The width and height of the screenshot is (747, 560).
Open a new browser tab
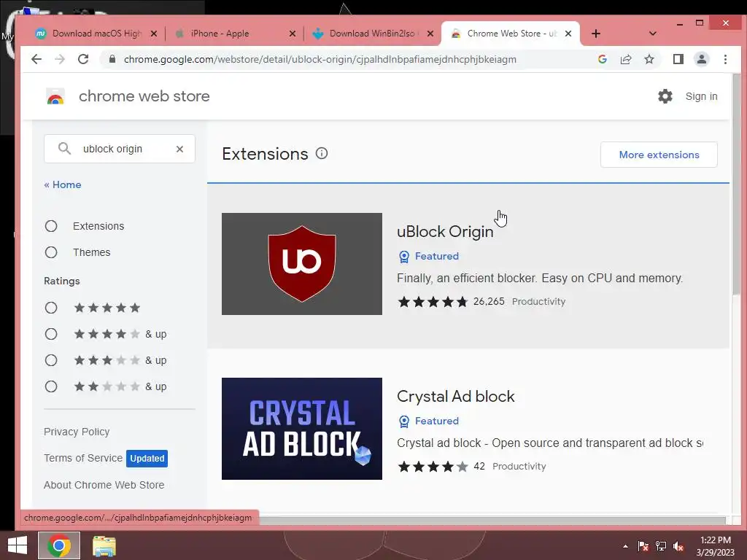595,34
